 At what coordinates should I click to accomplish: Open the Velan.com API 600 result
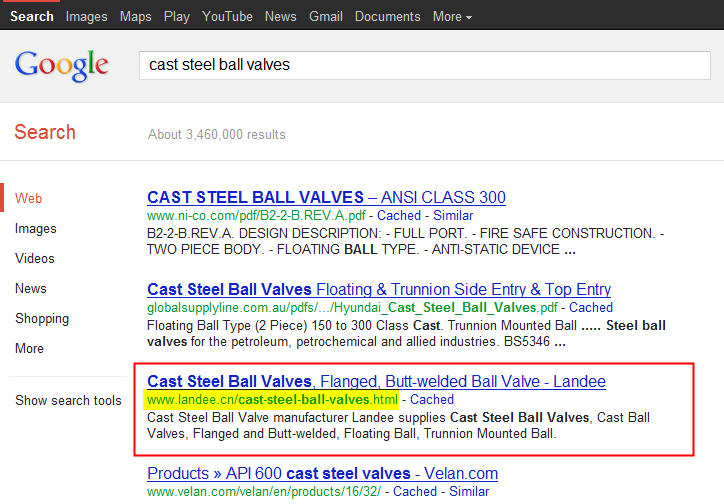[x=322, y=474]
